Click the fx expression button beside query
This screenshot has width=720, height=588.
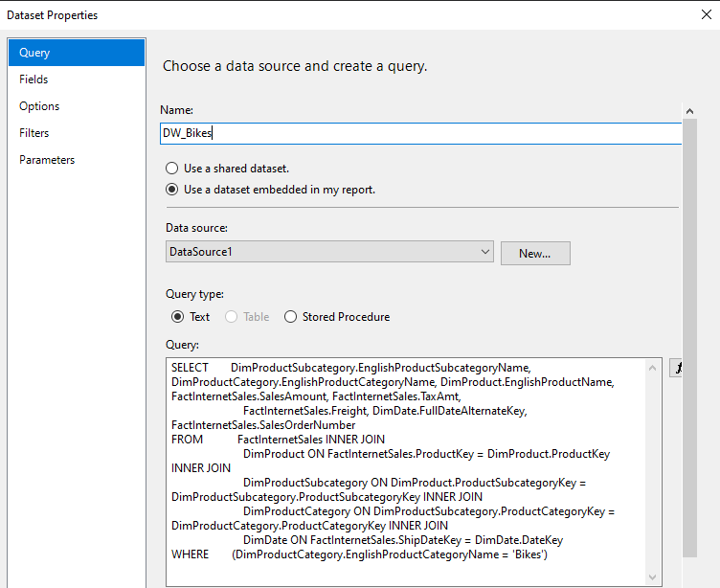677,368
